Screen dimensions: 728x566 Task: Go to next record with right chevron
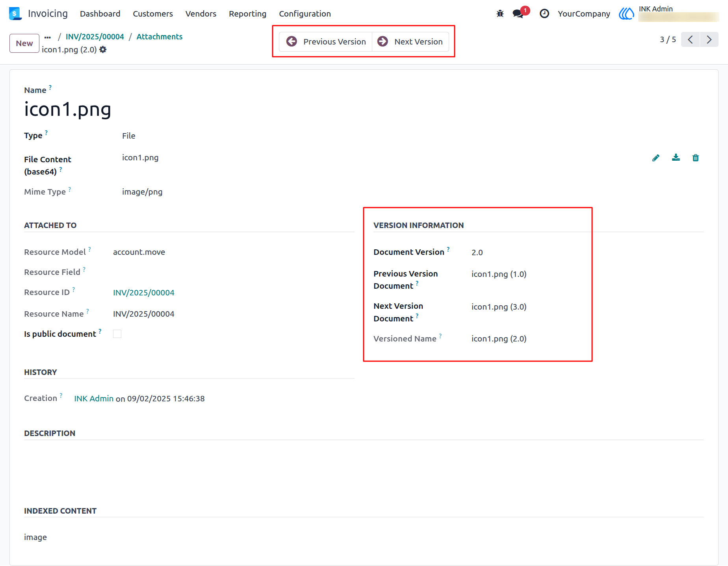[x=709, y=39]
